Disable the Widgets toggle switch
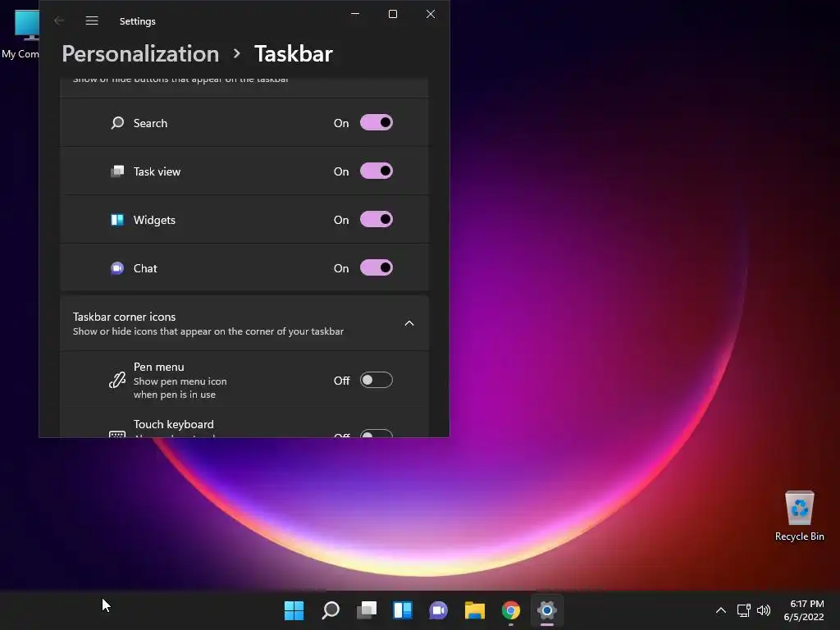The image size is (840, 630). [376, 219]
